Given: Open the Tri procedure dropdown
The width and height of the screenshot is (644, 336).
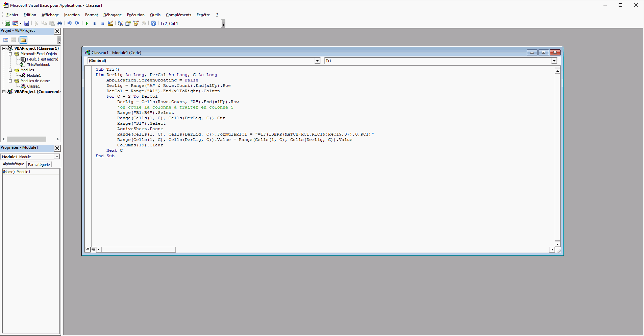Looking at the screenshot, I should [554, 61].
